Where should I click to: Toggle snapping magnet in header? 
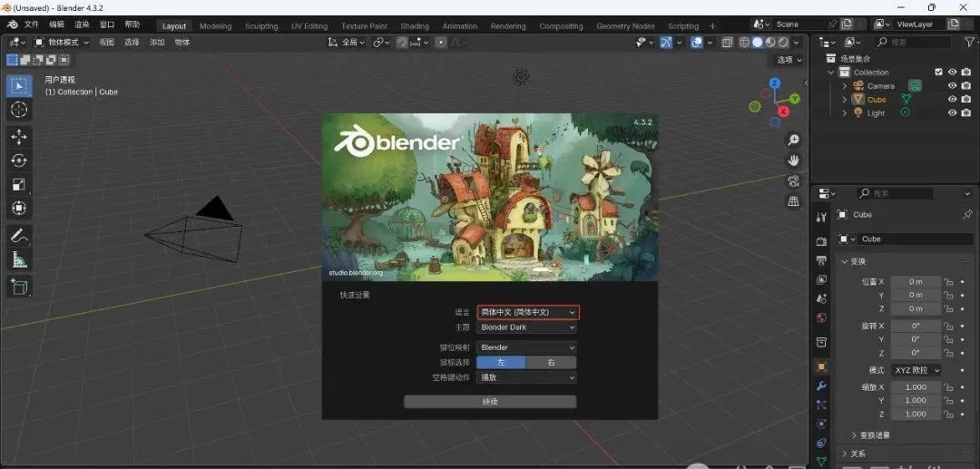(402, 43)
